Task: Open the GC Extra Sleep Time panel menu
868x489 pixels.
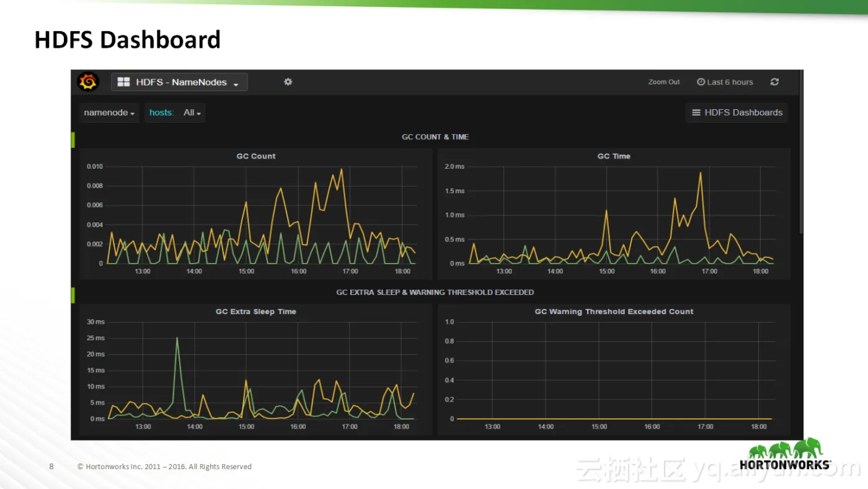Action: coord(256,312)
